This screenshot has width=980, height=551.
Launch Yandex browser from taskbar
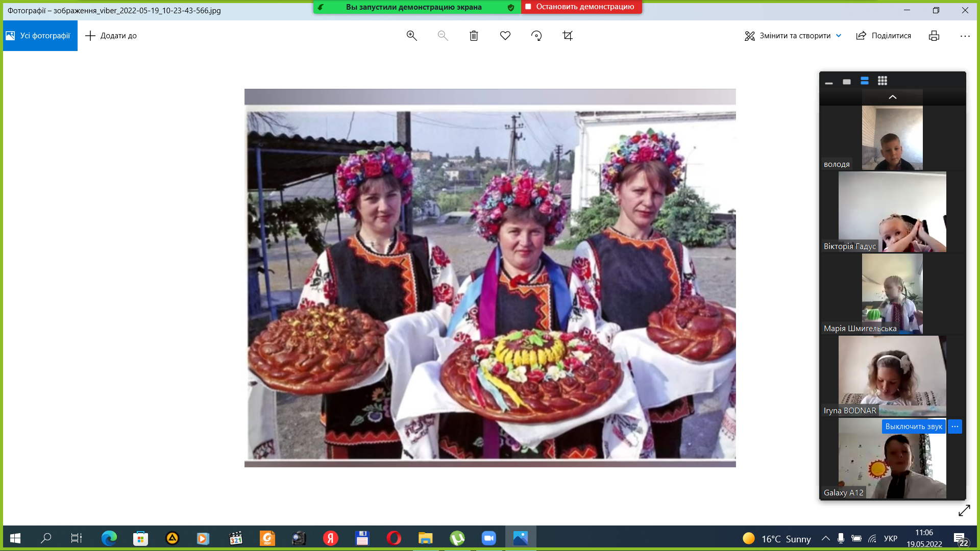[x=331, y=538]
